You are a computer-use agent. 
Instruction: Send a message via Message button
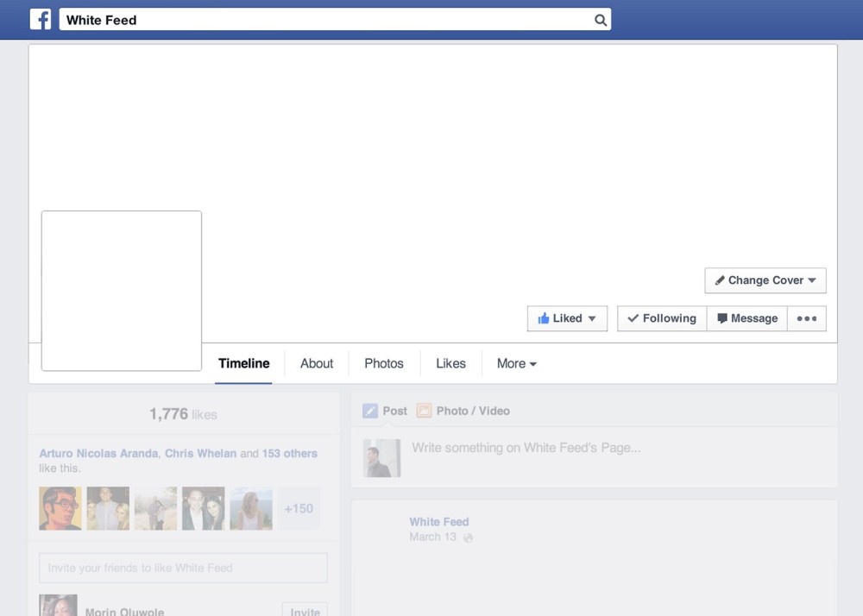click(x=747, y=318)
